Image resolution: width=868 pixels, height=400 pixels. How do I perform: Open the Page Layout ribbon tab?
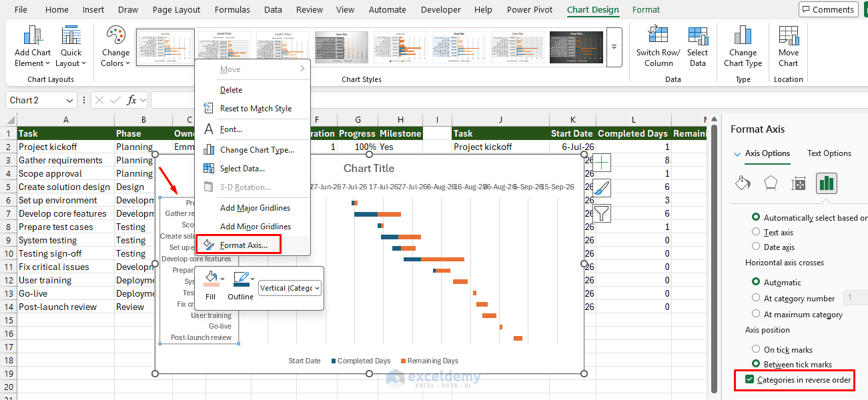[176, 9]
